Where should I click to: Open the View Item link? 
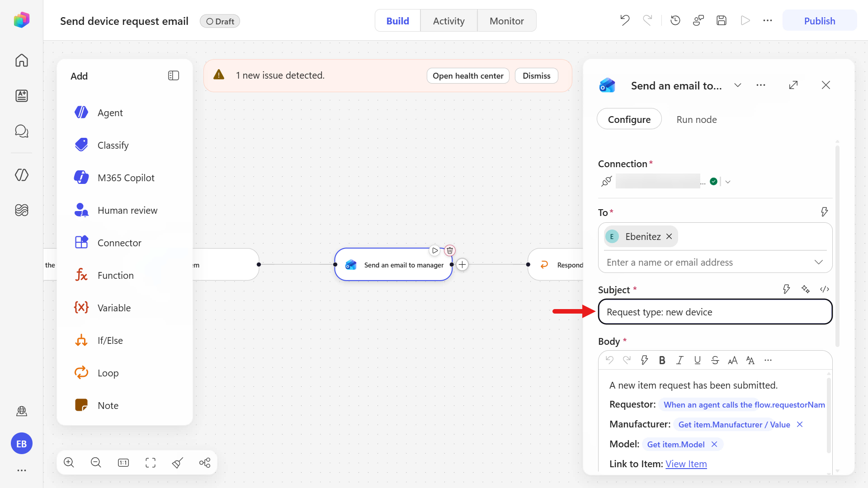(686, 464)
